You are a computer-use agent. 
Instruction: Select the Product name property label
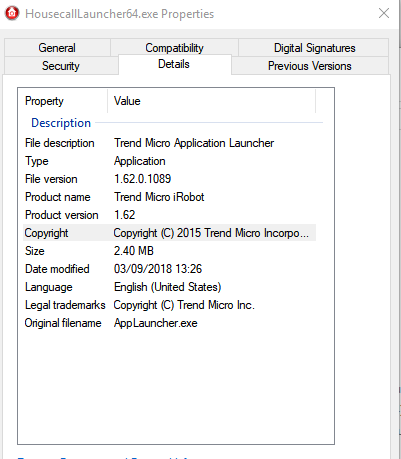tap(58, 197)
